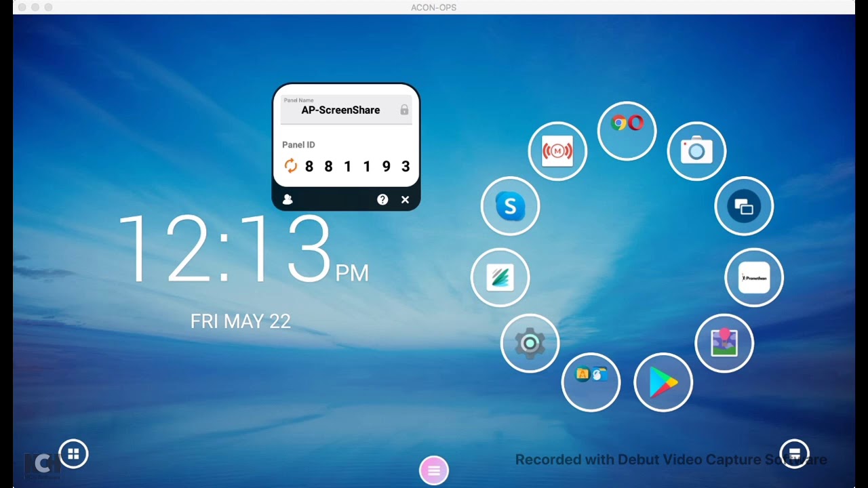Screen dimensions: 868x488
Task: Click the lock icon beside panel name
Action: click(404, 110)
